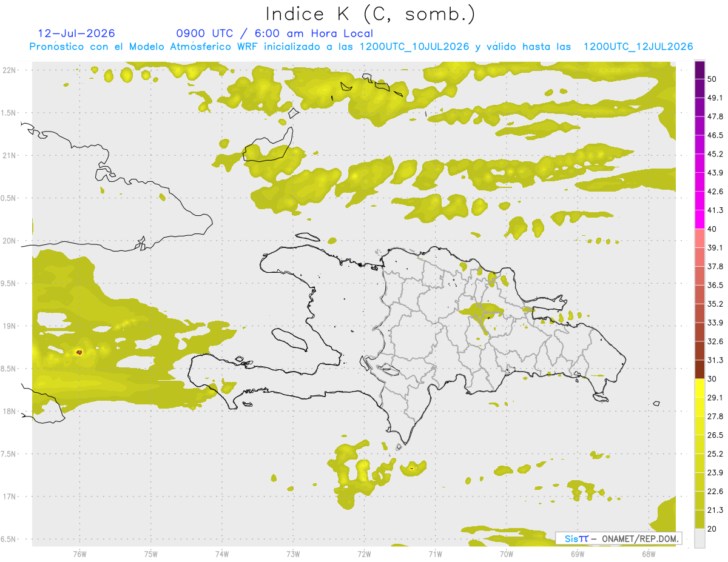Click the colorbar label '22.6'
The height and width of the screenshot is (562, 728).
coord(715,492)
